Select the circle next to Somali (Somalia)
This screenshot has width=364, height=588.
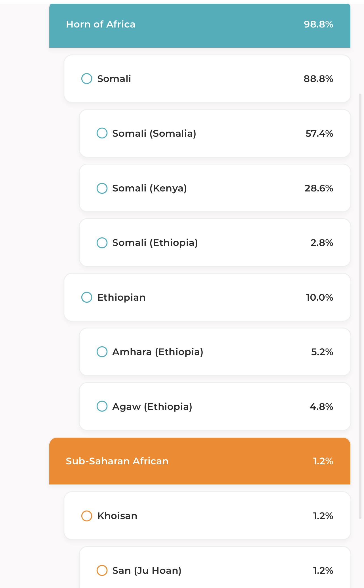102,133
